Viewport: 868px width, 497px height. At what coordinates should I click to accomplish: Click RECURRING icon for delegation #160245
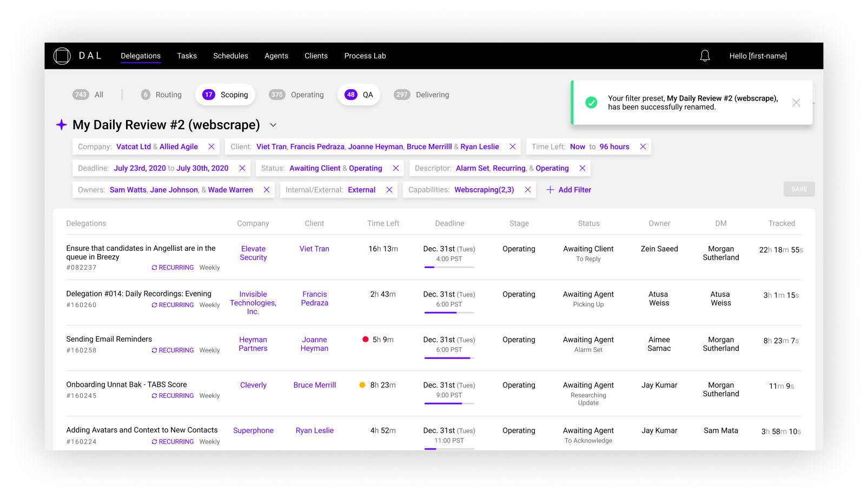[x=155, y=396]
